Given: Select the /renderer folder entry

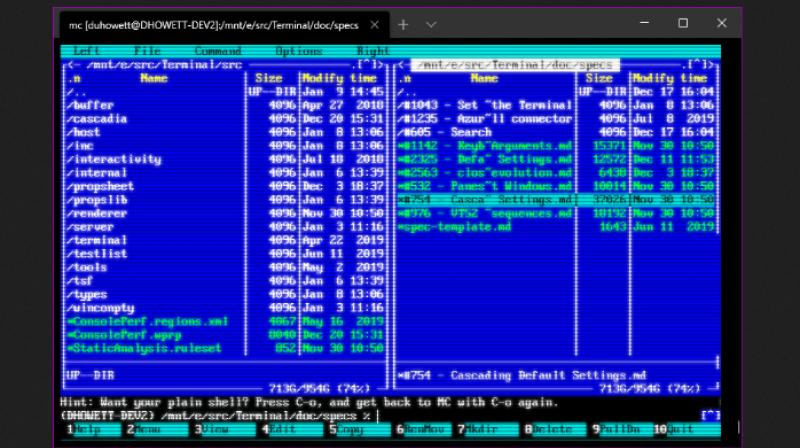Looking at the screenshot, I should pyautogui.click(x=96, y=213).
